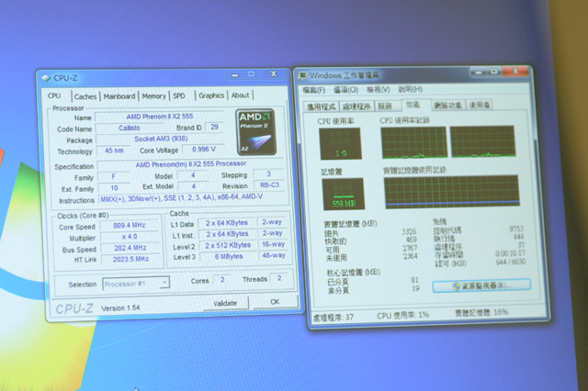Open the 選項(O) menu
The image size is (588, 391).
tap(345, 90)
